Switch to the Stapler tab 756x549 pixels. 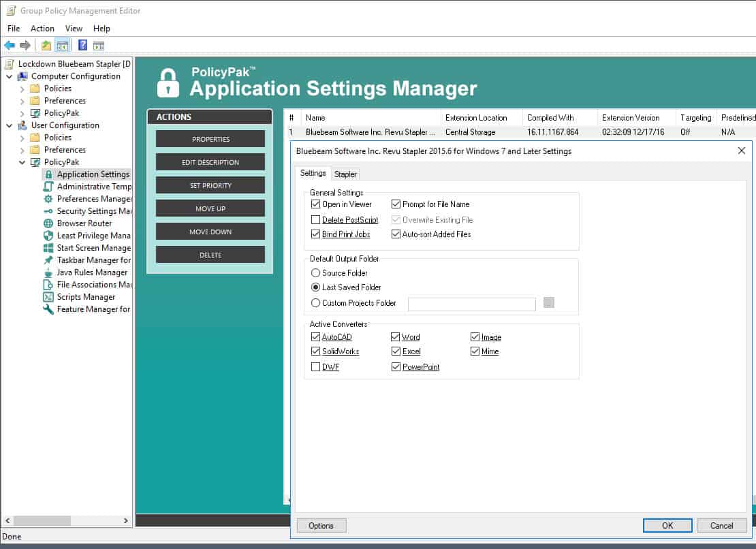tap(345, 174)
